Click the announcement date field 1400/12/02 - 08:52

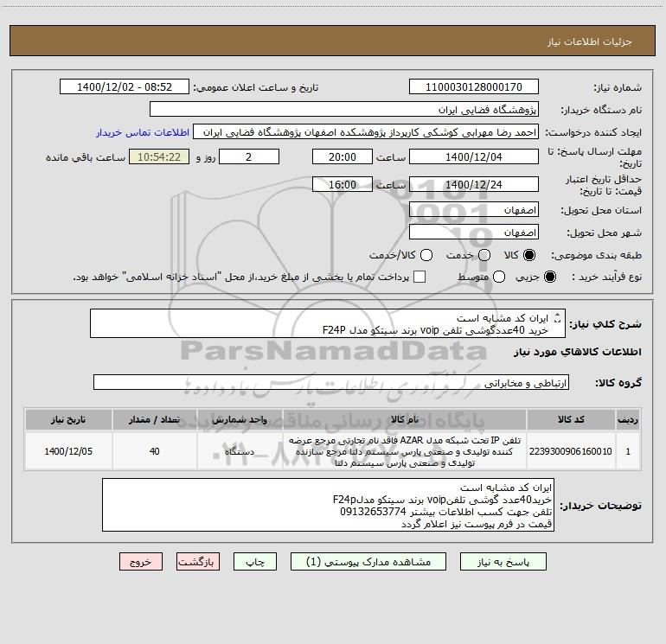[x=125, y=87]
